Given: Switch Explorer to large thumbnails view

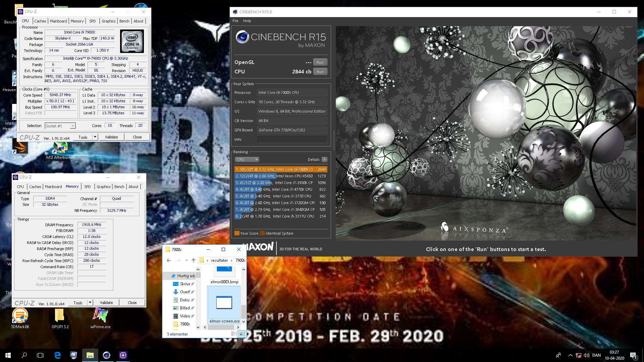Looking at the screenshot, I should tap(241, 334).
